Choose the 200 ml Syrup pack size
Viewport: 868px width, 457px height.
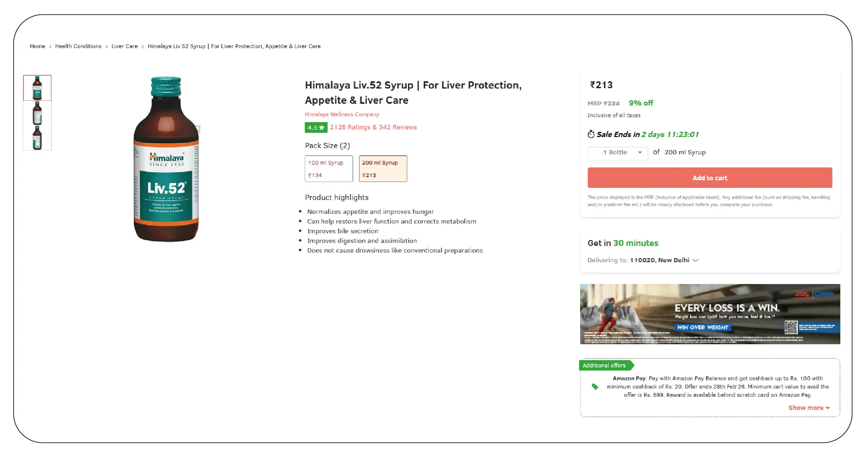pyautogui.click(x=383, y=169)
